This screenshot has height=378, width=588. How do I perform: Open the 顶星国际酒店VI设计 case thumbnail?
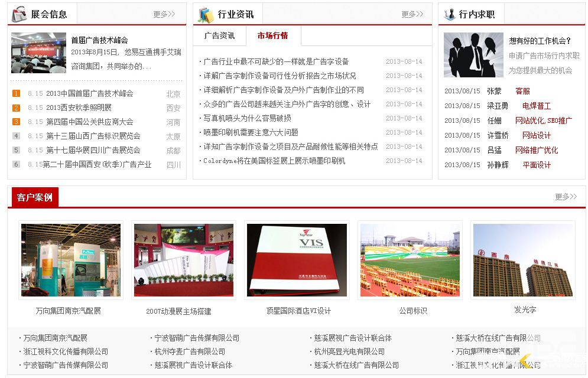(x=297, y=260)
